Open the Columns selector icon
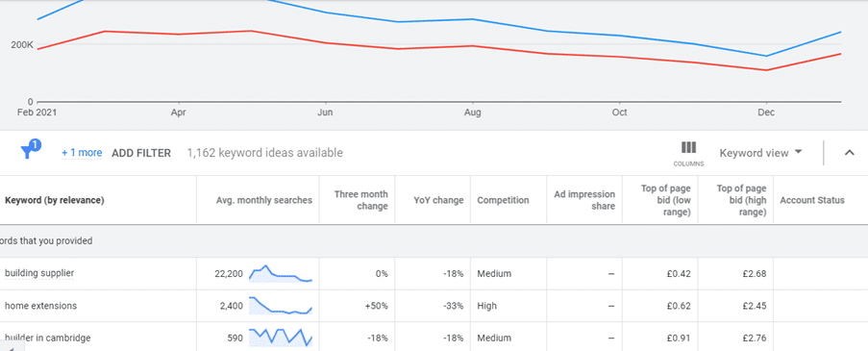Screen dimensions: 868x351 [x=688, y=153]
